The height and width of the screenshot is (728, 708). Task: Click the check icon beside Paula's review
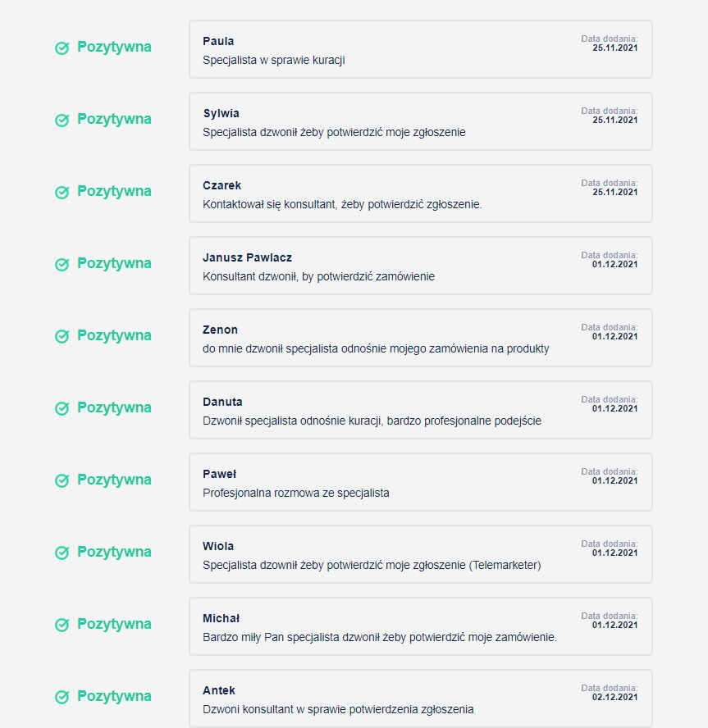point(62,48)
